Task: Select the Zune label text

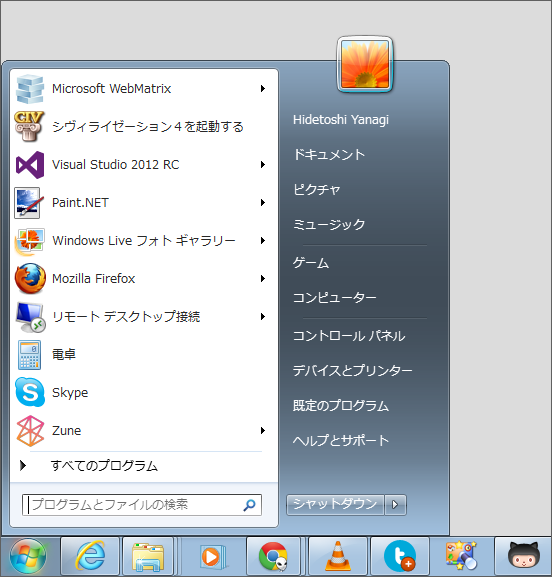Action: 66,431
